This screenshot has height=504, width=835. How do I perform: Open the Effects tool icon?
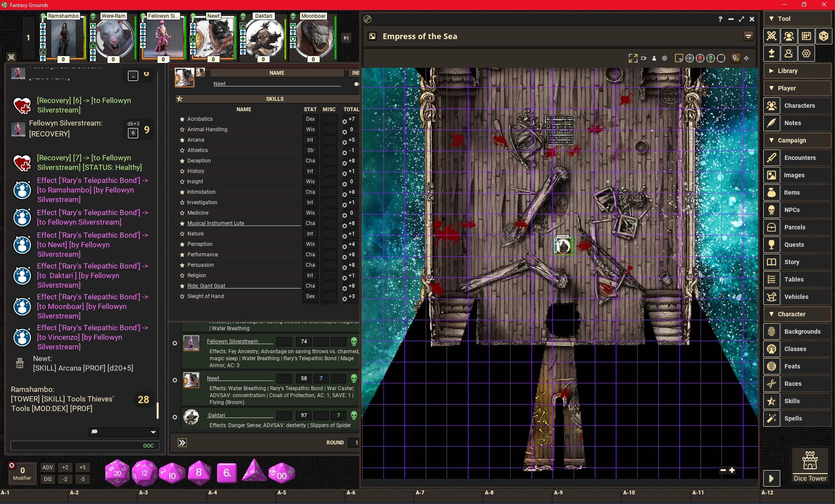(x=789, y=53)
